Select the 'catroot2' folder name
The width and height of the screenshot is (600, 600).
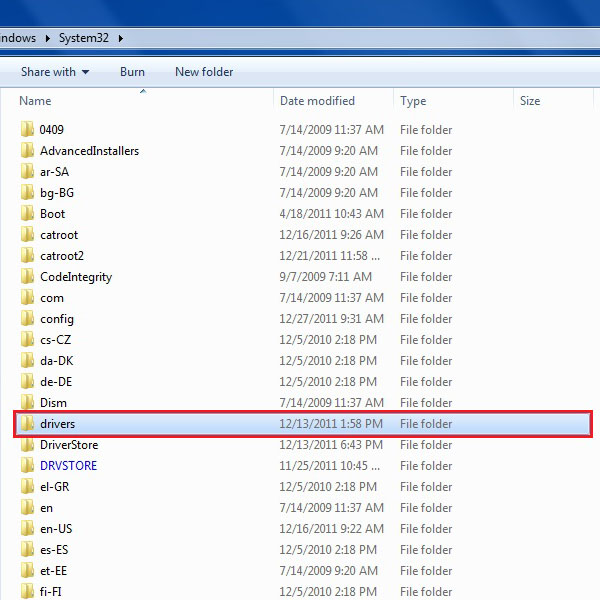[62, 256]
